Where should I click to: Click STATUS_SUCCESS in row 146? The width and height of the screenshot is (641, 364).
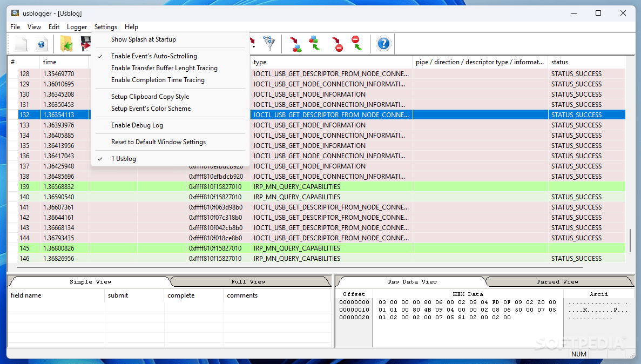(576, 259)
